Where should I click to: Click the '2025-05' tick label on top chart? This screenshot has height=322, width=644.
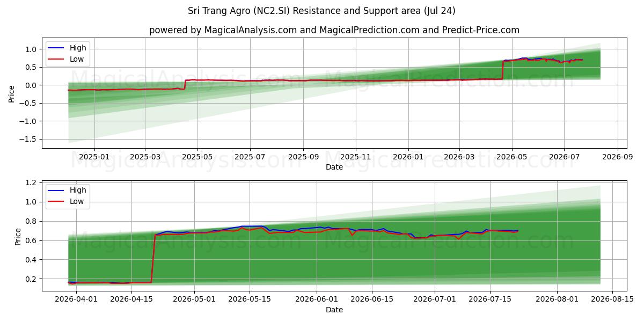197,157
